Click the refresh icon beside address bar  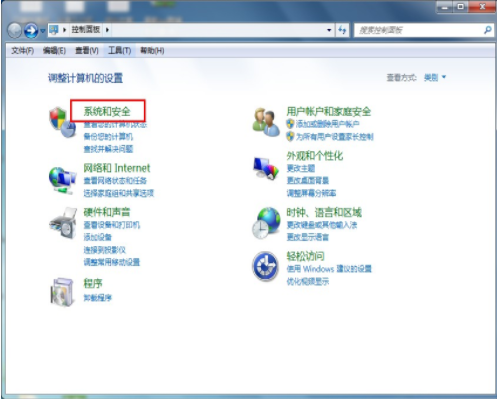click(342, 30)
